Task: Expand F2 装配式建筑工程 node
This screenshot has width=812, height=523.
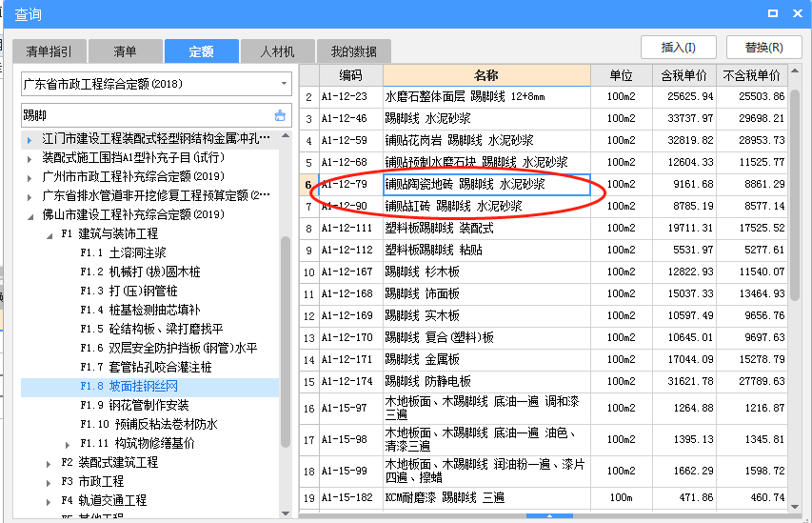Action: coord(49,464)
